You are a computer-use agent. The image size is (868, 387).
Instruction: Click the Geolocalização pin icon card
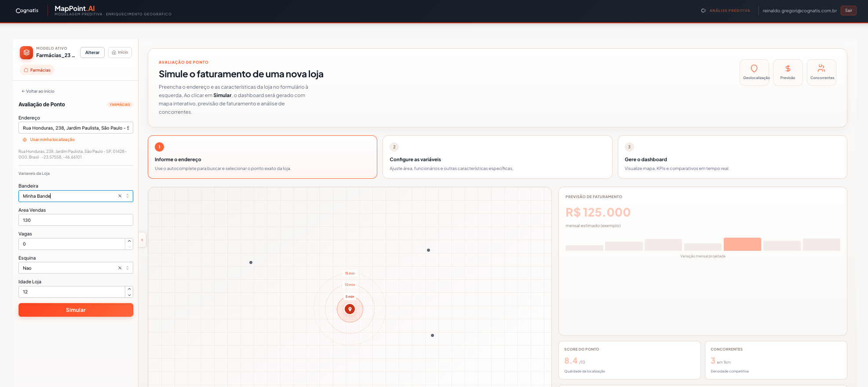754,72
